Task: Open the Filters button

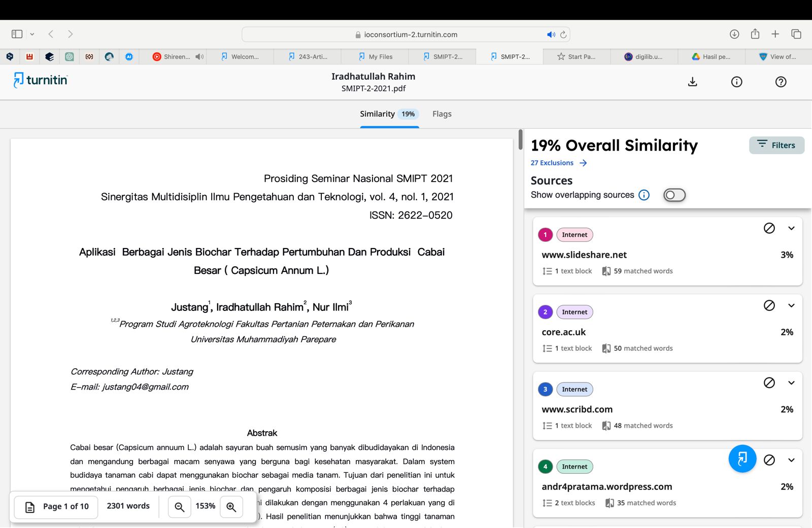Action: point(776,145)
